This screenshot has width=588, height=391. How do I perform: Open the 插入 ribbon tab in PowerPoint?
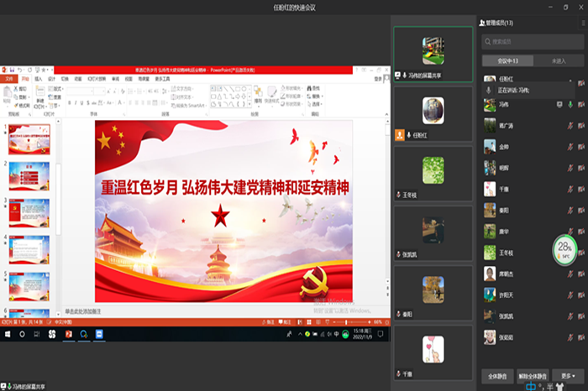pos(37,78)
